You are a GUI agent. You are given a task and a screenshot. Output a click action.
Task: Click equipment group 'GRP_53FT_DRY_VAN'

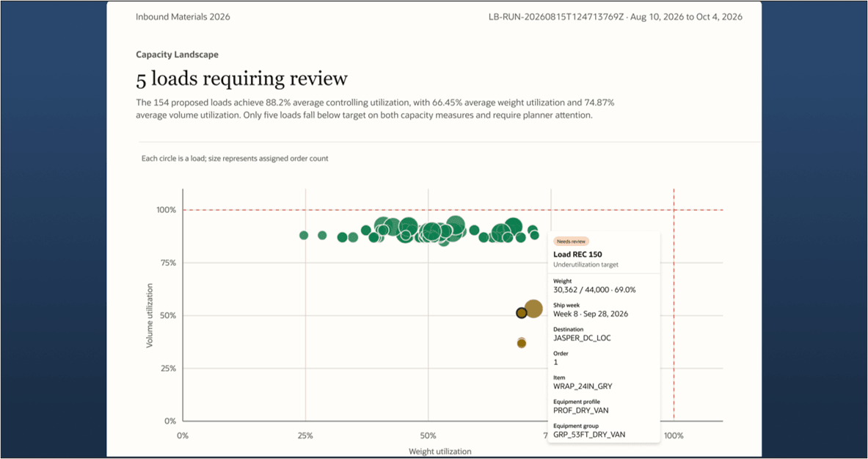click(x=589, y=435)
